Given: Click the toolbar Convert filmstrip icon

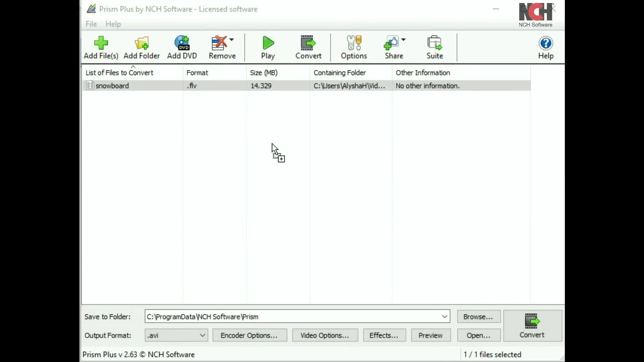Looking at the screenshot, I should click(308, 43).
